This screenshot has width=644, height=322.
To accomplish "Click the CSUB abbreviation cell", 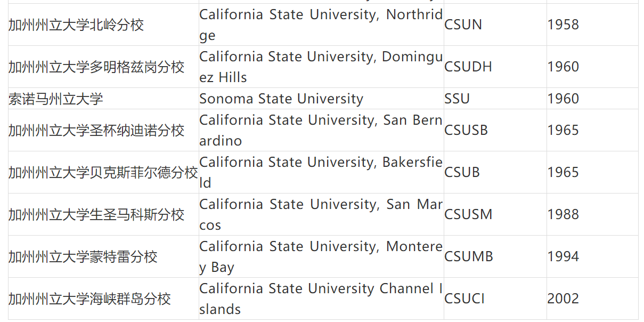I will [462, 172].
